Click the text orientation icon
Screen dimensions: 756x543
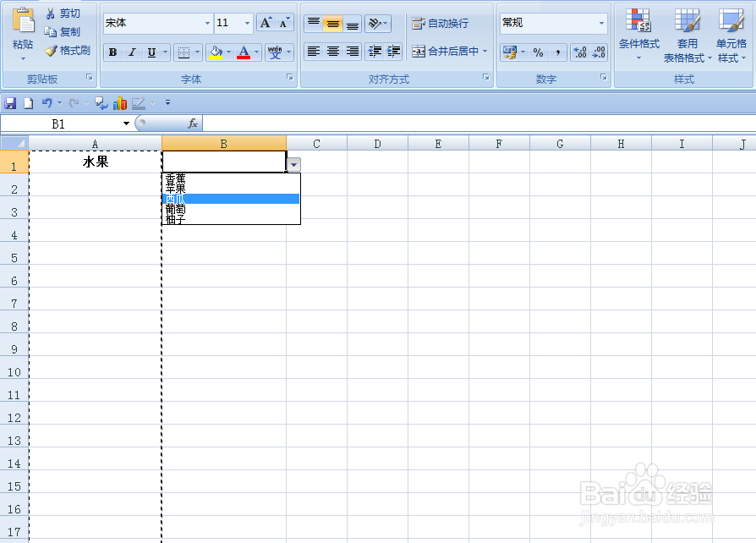pos(375,23)
